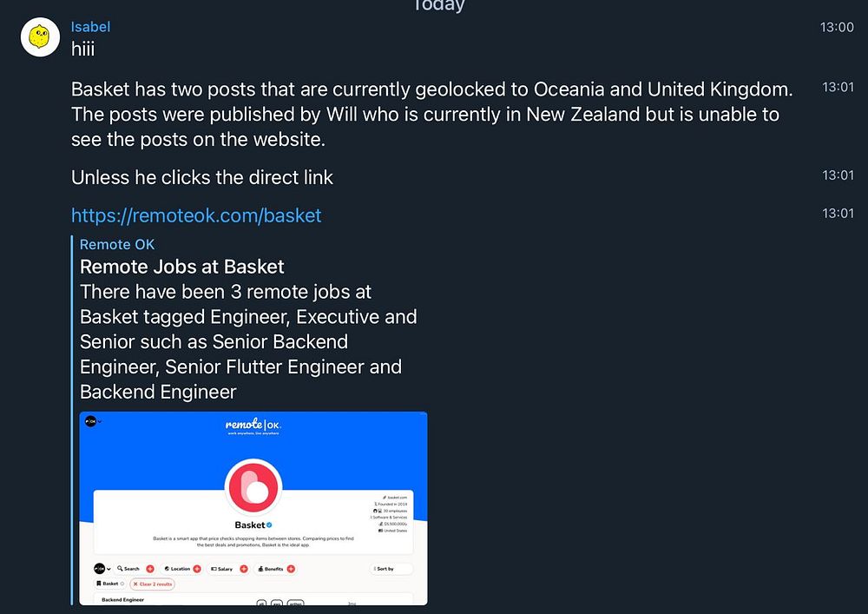This screenshot has width=868, height=614.
Task: Click Isabel's yellow profile avatar
Action: pos(40,36)
